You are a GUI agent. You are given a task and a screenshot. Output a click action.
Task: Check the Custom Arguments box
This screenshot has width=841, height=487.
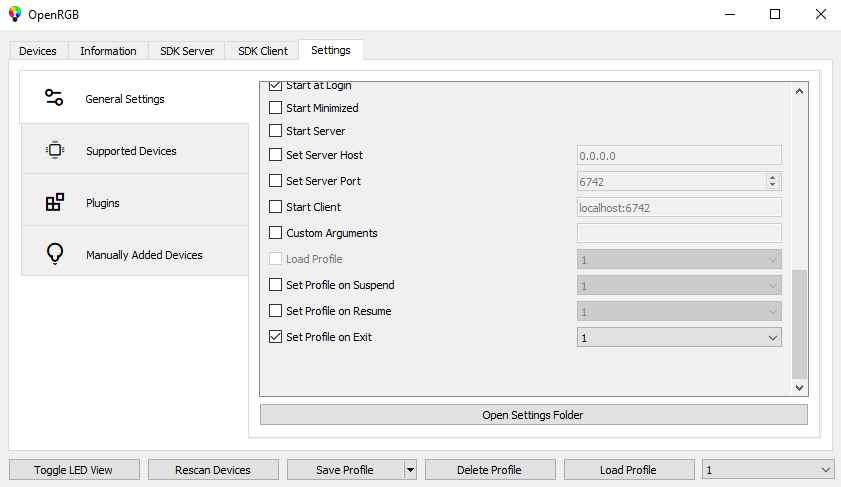coord(275,233)
